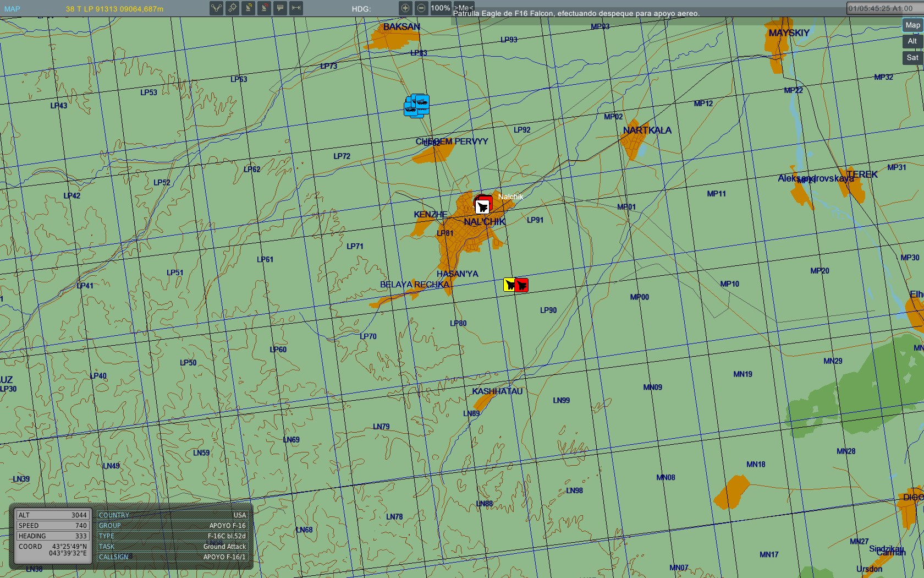Click the HEADING value 333 field

[53, 536]
